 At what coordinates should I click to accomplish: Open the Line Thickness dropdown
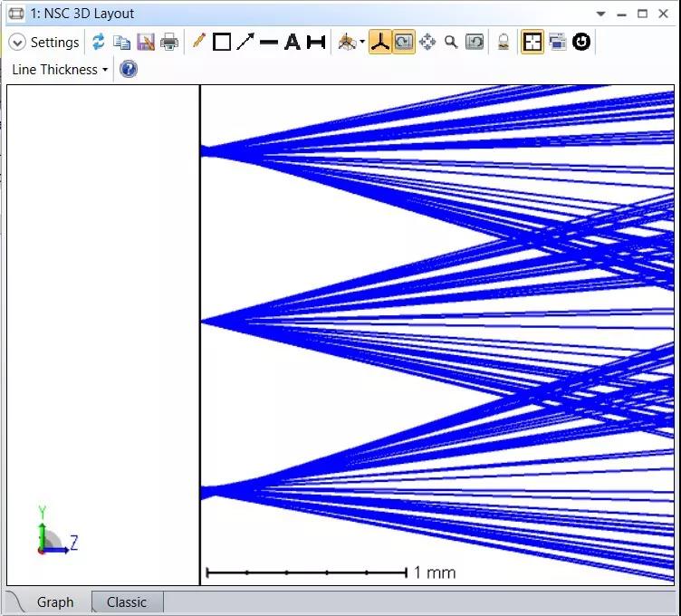click(x=60, y=70)
